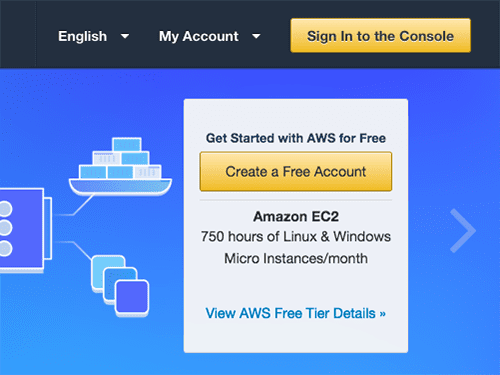Open View AWS Free Tier Details link

click(x=295, y=313)
